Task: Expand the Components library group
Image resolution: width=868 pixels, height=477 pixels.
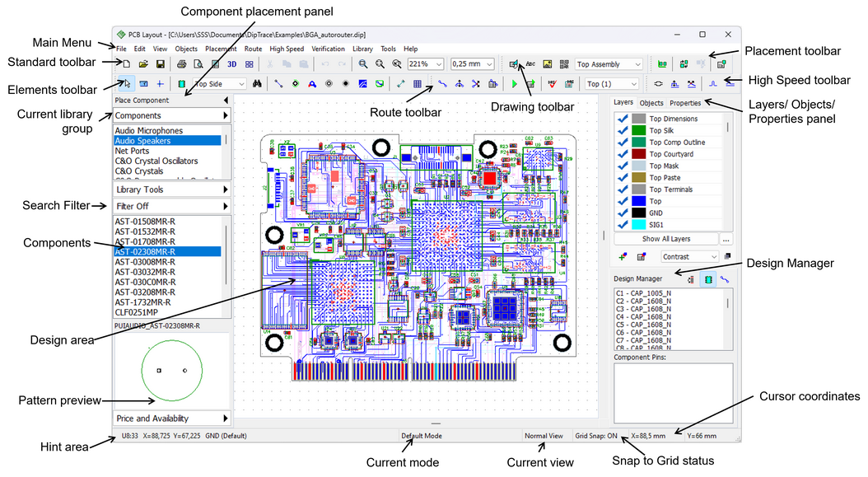Action: coord(171,116)
